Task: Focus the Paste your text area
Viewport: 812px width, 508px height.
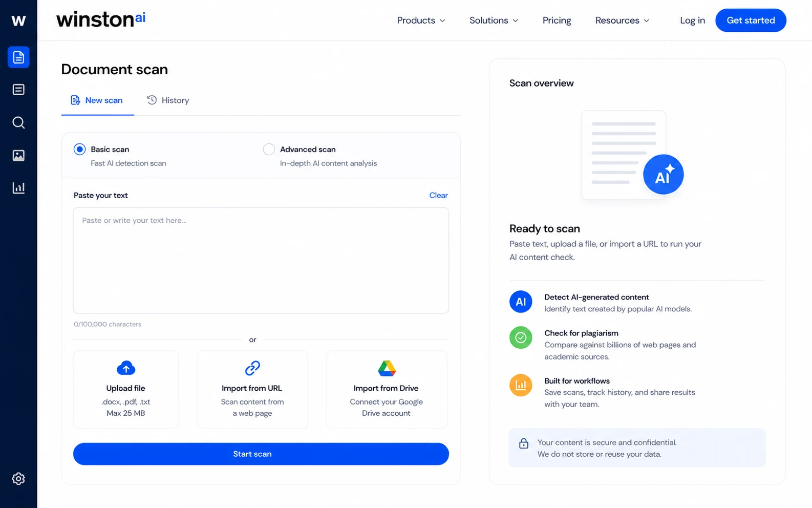Action: click(x=261, y=260)
